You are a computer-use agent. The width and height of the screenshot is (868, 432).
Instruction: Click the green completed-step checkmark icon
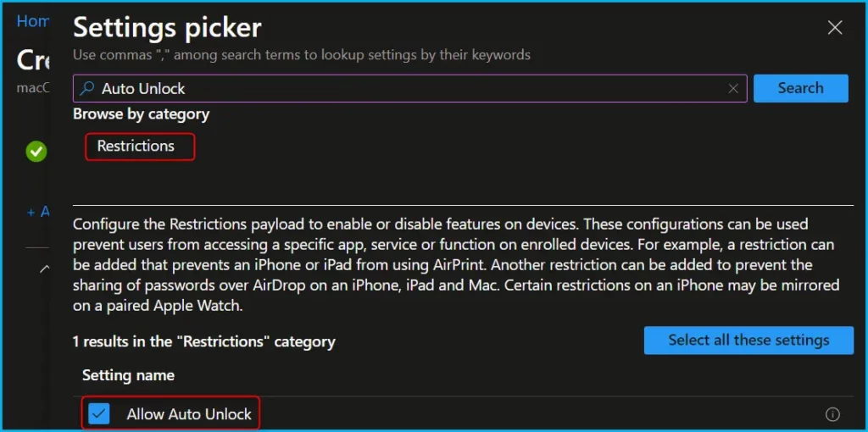pos(36,151)
